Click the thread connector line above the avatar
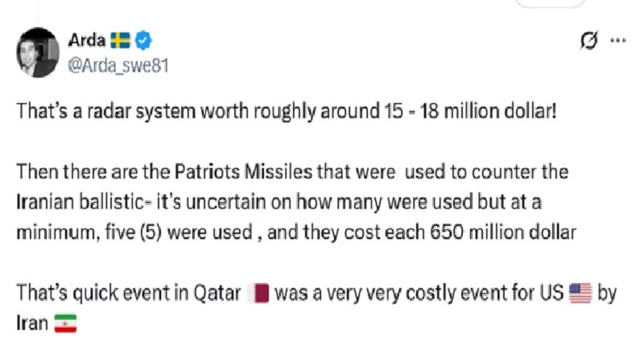Viewport: 644px width, 362px height. point(38,11)
